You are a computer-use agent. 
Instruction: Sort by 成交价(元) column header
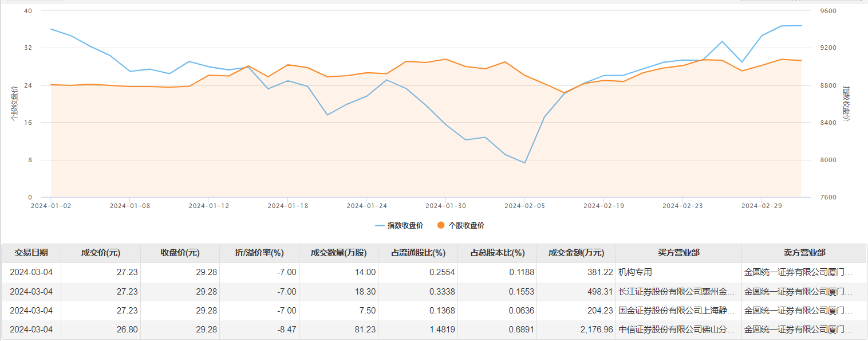[x=101, y=253]
